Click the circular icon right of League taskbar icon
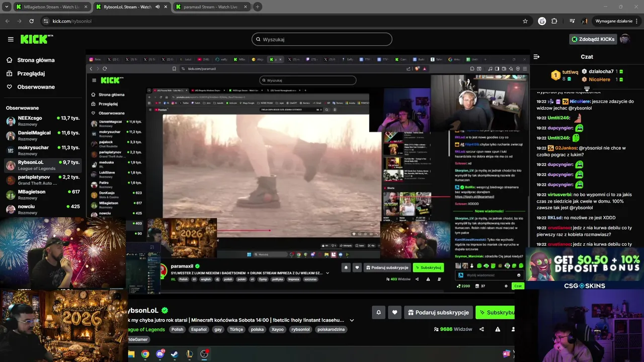This screenshot has height=362, width=644. pos(204,354)
